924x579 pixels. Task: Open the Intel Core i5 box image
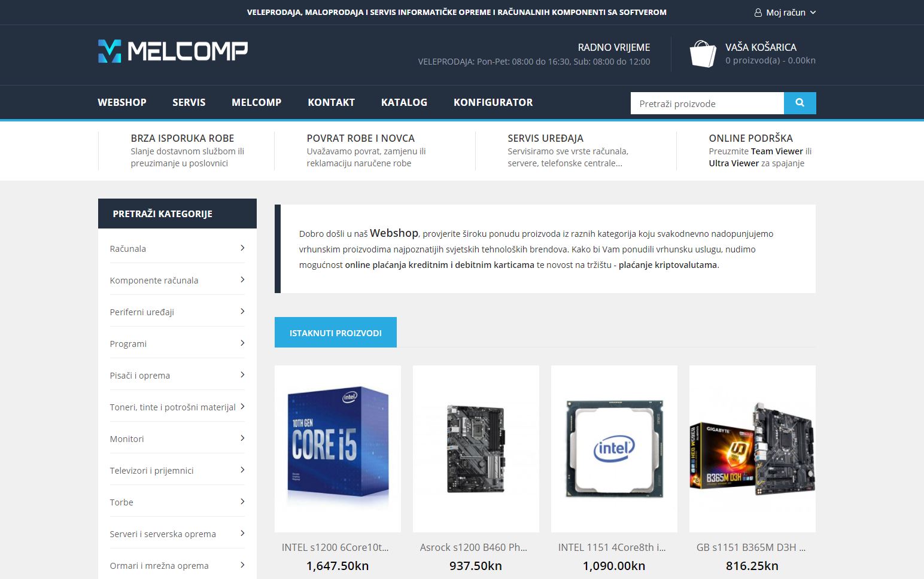tap(338, 449)
